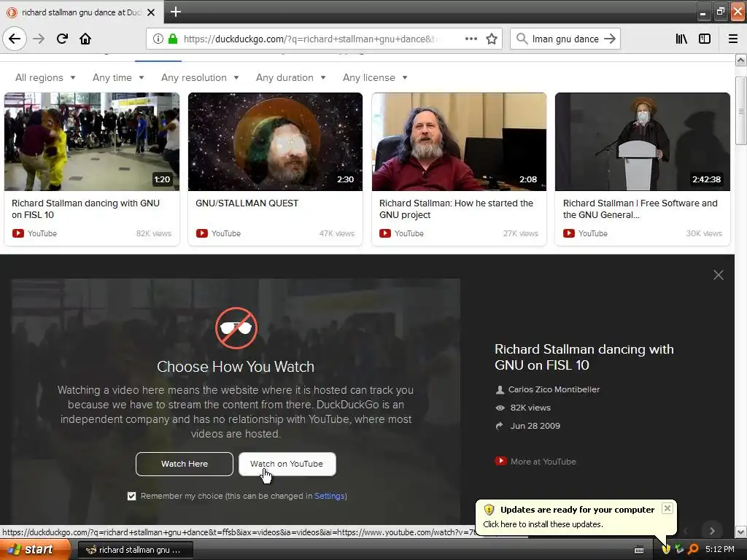Click the page scrollbar down arrow
This screenshot has width=747, height=560.
(x=741, y=531)
